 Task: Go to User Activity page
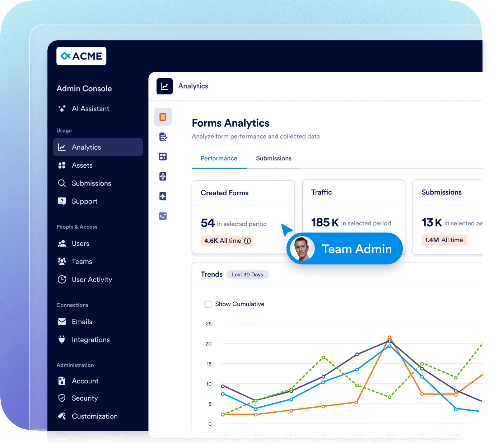click(x=92, y=280)
